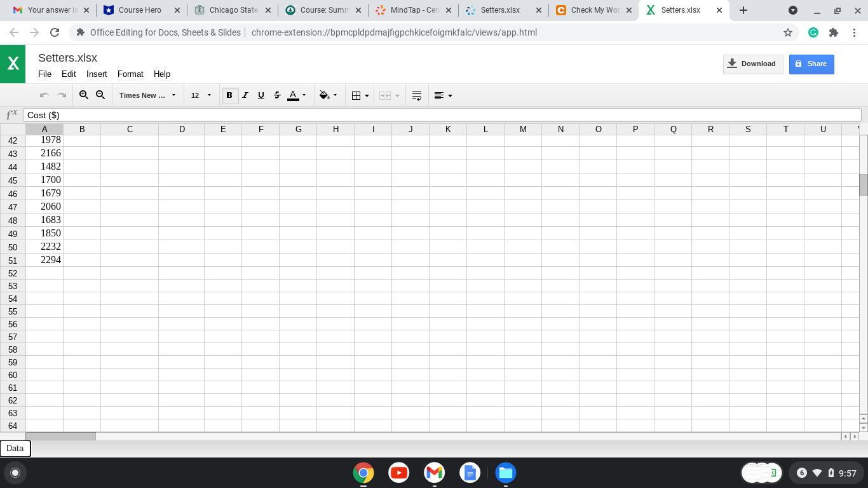The width and height of the screenshot is (868, 488).
Task: Select the Data sheet tab
Action: pos(15,449)
